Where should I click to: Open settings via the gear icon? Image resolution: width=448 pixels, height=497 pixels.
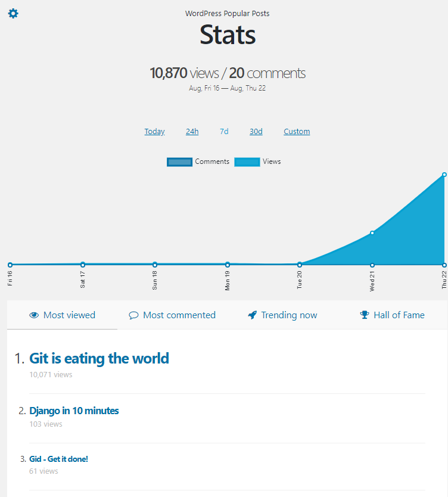click(13, 13)
